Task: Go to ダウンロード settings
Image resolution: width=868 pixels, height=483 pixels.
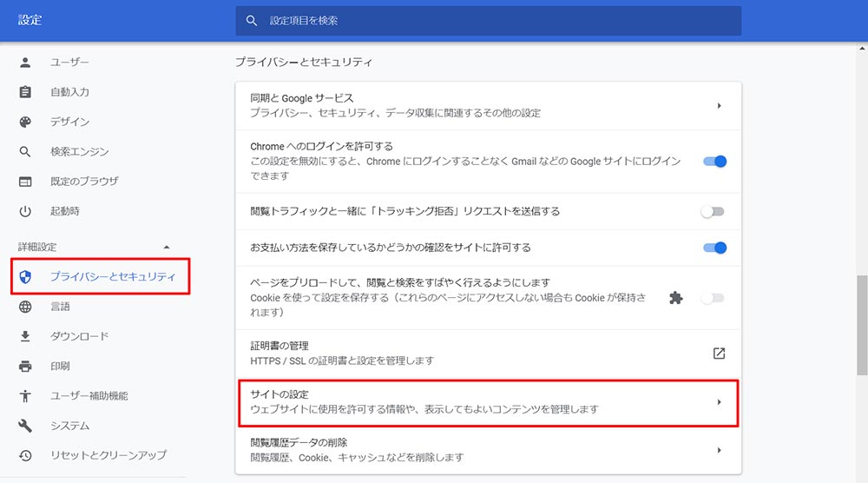Action: (x=80, y=336)
